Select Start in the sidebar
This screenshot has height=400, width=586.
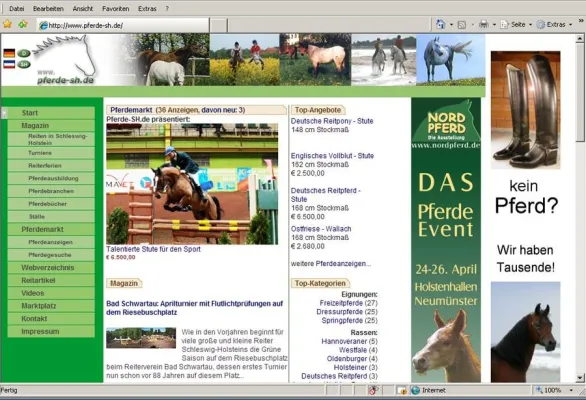(x=51, y=113)
